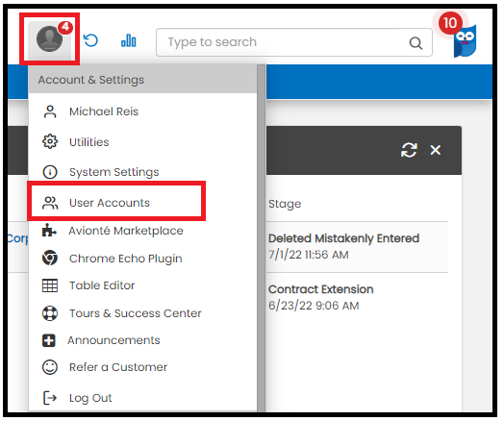
Task: Focus the Type to search field
Action: [x=294, y=42]
